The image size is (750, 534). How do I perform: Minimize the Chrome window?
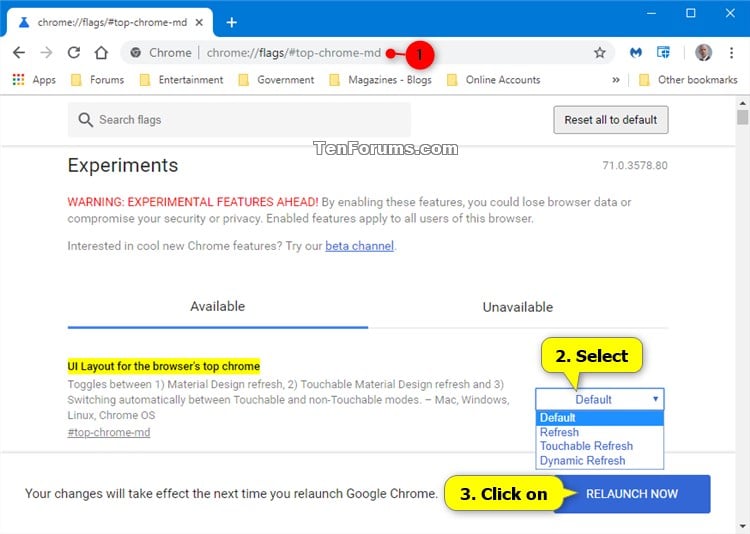point(651,13)
